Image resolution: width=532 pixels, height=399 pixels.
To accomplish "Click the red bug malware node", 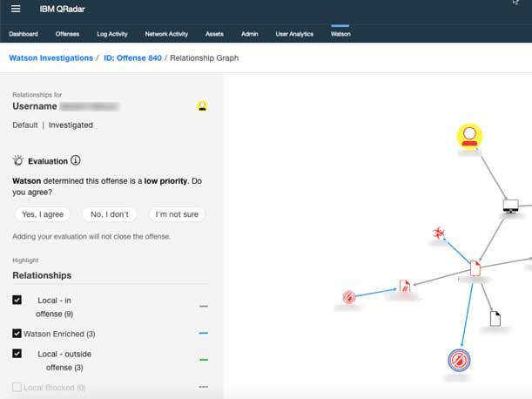I will click(x=441, y=233).
